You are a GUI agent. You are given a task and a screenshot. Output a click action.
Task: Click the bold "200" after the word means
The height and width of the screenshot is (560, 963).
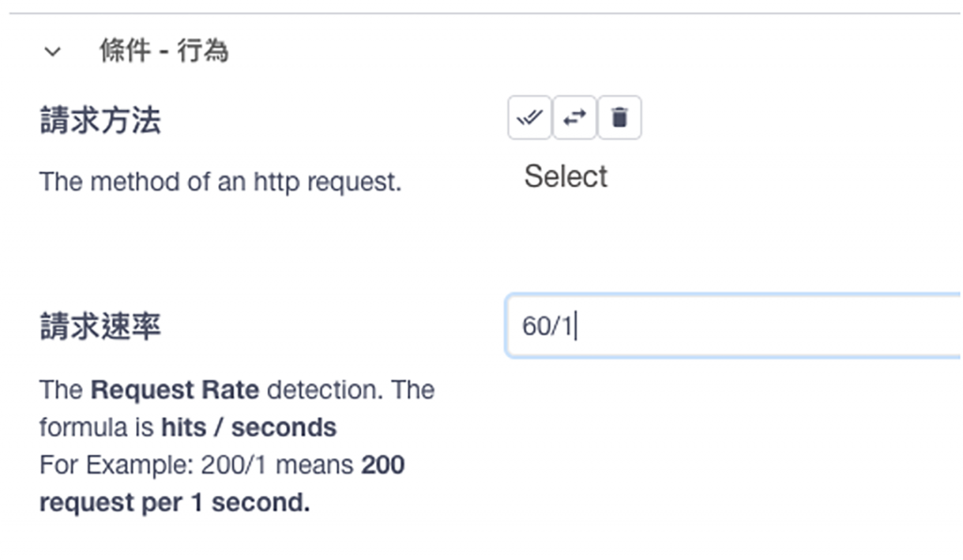click(383, 465)
